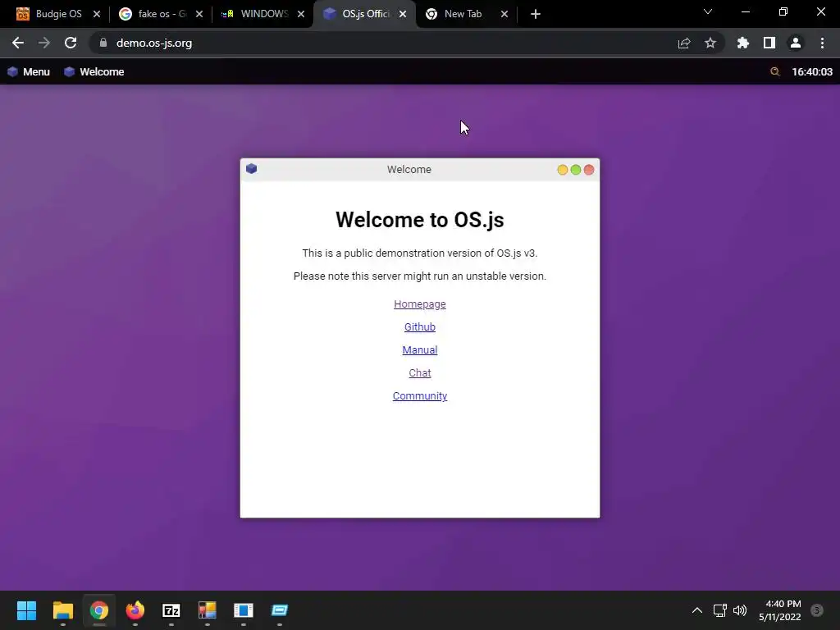This screenshot has width=840, height=630.
Task: Open the Community link
Action: click(x=419, y=396)
